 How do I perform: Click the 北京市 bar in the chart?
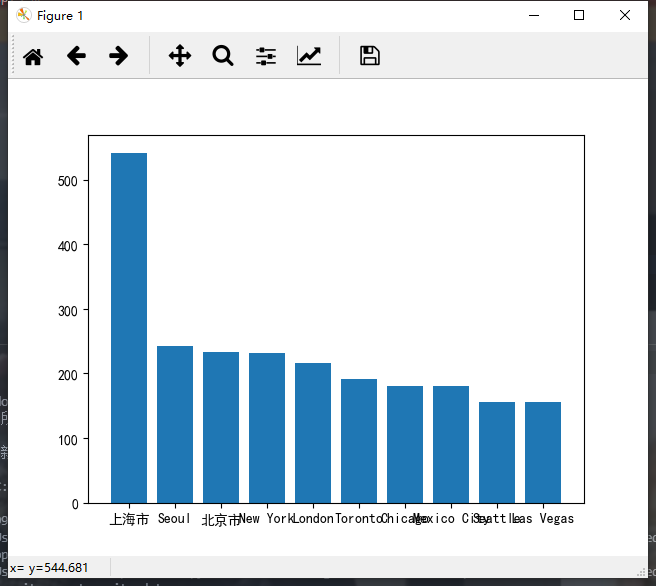click(x=221, y=427)
